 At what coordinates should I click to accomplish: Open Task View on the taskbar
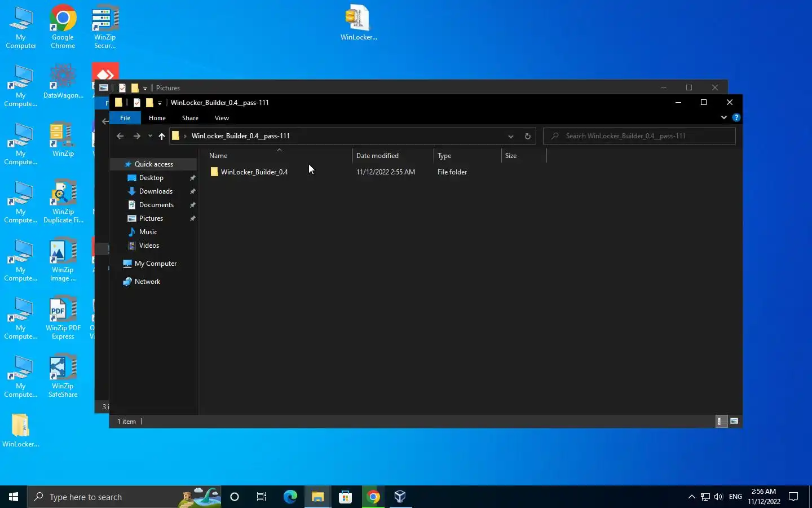pyautogui.click(x=262, y=497)
